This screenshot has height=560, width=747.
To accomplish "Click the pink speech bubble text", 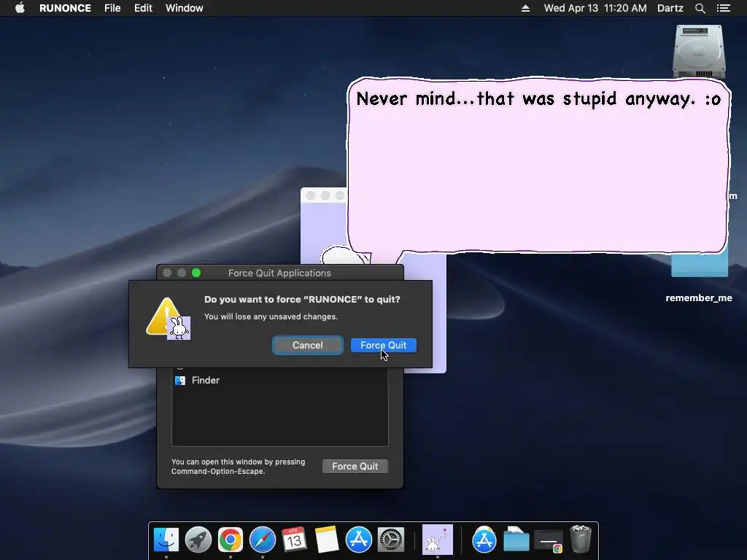I will [x=538, y=99].
